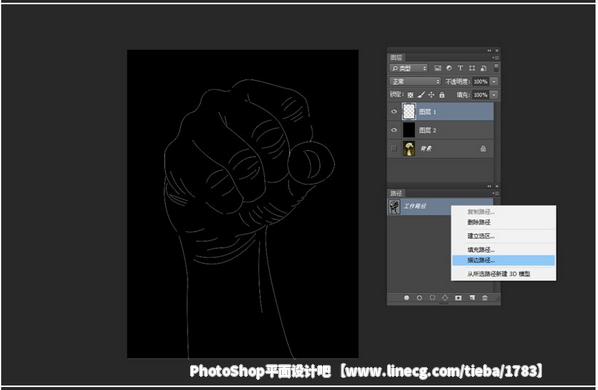Click the type layer filter icon
This screenshot has width=598, height=390.
(460, 68)
